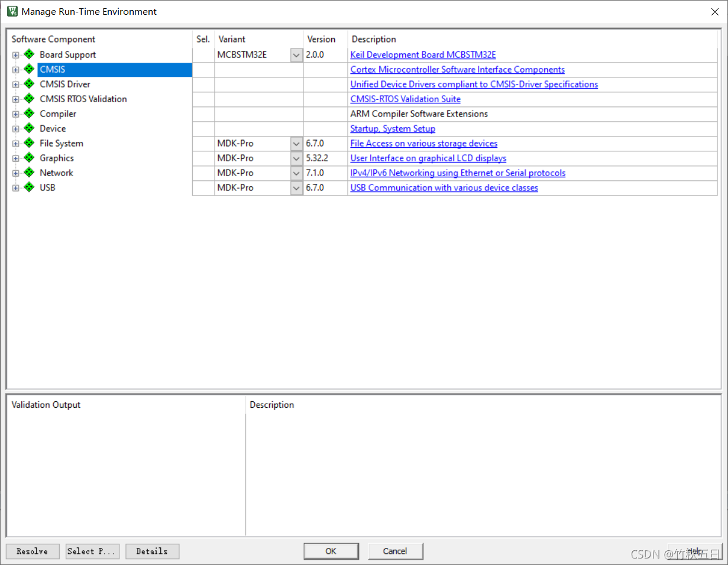The width and height of the screenshot is (728, 565).
Task: Select the CMSIS Driver row label
Action: [65, 85]
